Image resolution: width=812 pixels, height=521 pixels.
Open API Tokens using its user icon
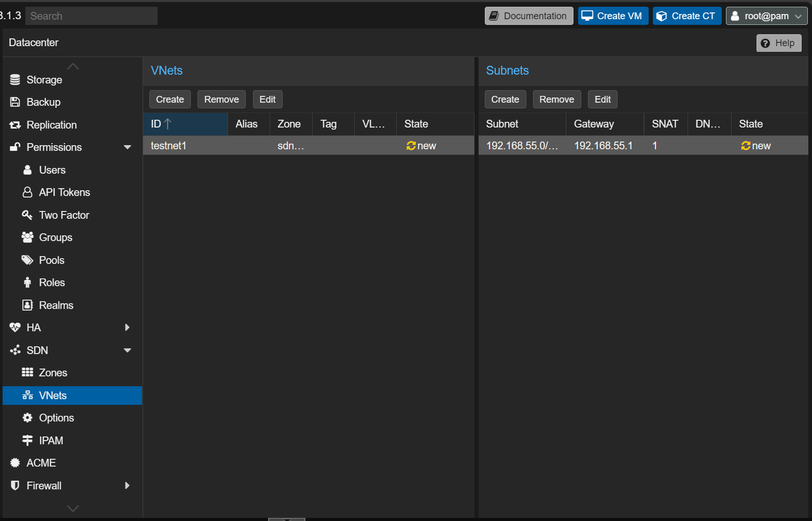[x=27, y=192]
